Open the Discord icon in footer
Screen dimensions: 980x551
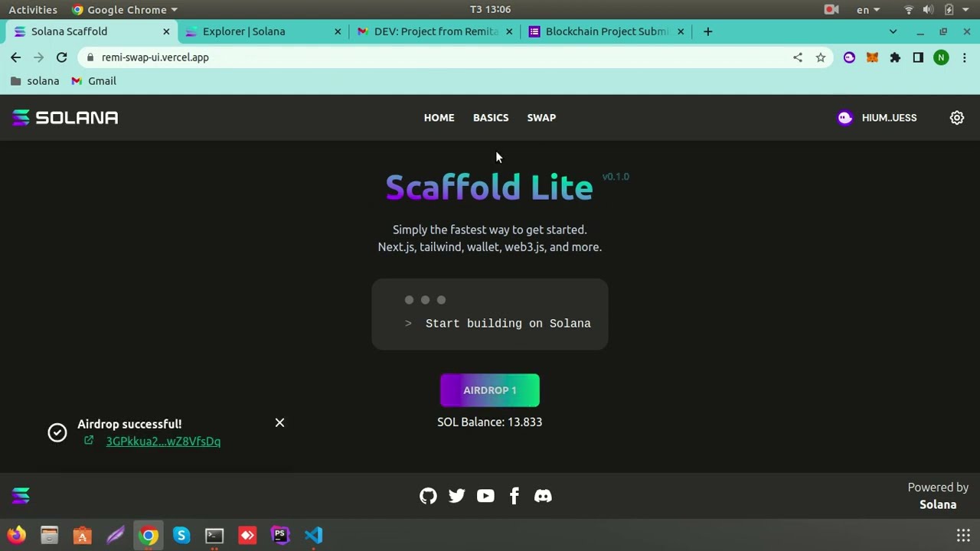click(543, 496)
